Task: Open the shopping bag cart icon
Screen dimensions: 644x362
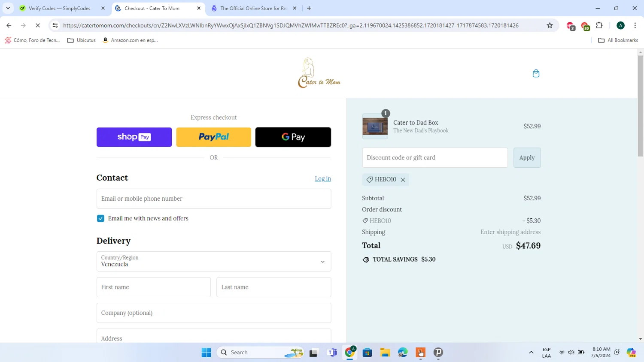Action: tap(536, 73)
